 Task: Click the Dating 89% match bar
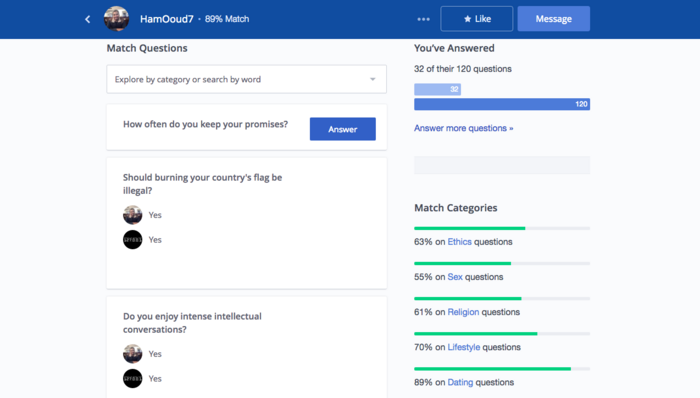click(x=502, y=369)
